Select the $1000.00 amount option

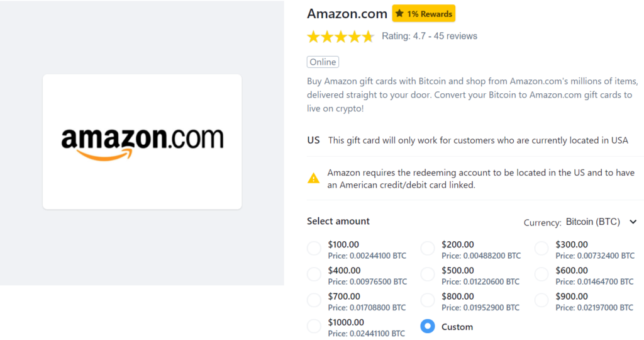click(x=314, y=326)
